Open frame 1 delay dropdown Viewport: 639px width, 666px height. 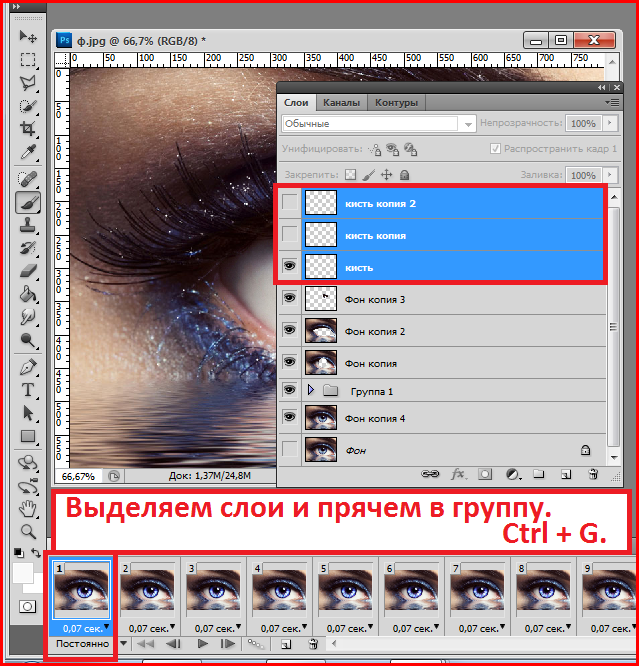[106, 626]
